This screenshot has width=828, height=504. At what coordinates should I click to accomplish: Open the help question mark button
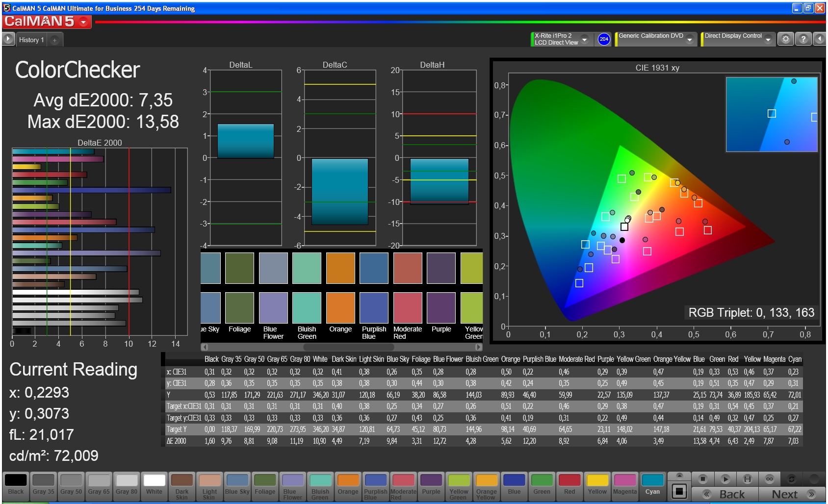[803, 39]
